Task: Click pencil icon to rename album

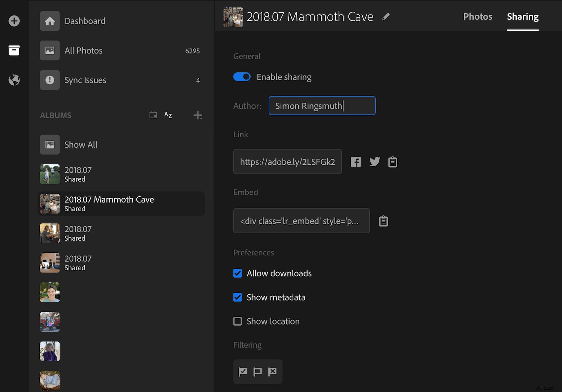Action: tap(386, 17)
